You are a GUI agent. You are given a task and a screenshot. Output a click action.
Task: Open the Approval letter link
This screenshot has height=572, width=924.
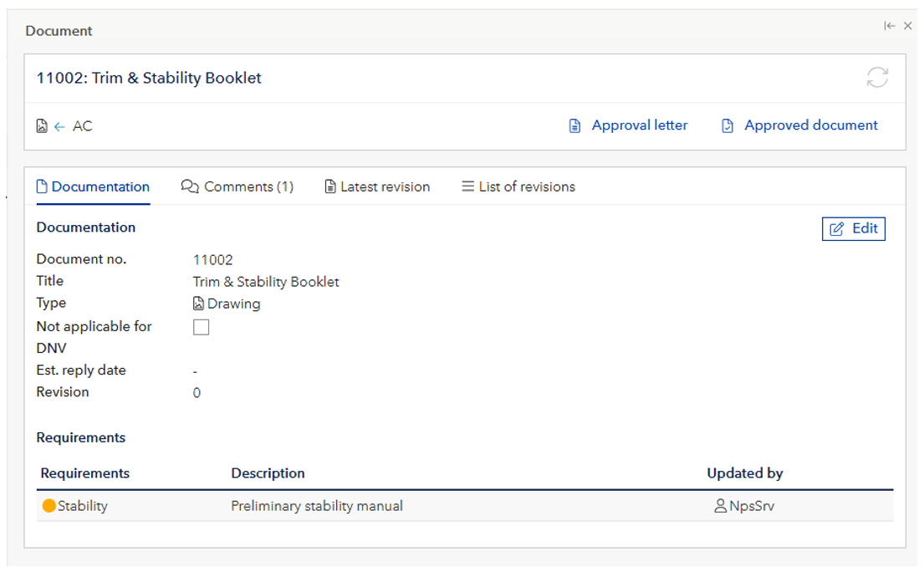[x=639, y=125]
